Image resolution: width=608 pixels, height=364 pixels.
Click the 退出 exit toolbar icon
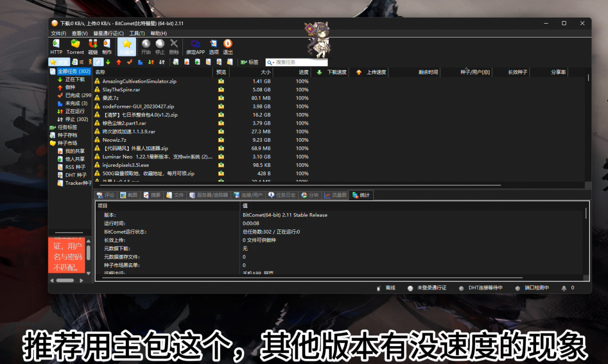(228, 47)
